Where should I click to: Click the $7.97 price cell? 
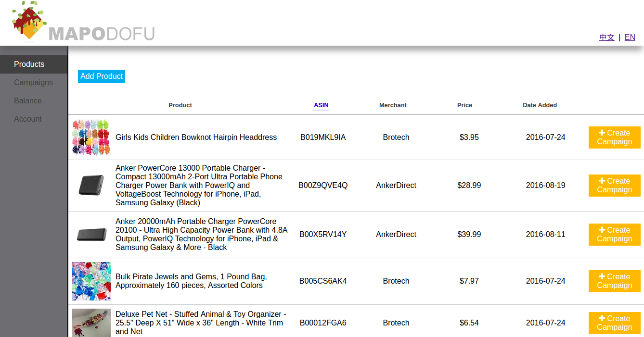pyautogui.click(x=469, y=281)
